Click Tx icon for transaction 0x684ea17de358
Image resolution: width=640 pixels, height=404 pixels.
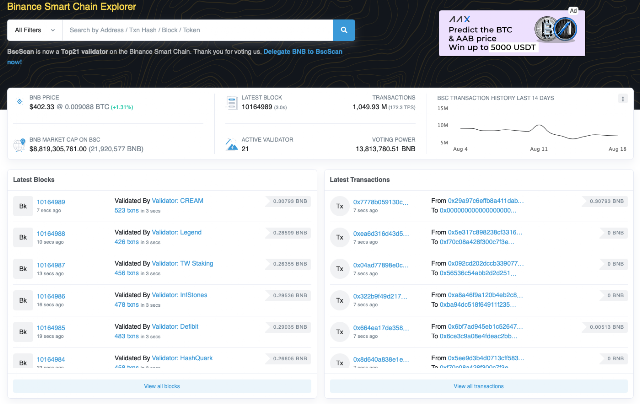tap(340, 332)
